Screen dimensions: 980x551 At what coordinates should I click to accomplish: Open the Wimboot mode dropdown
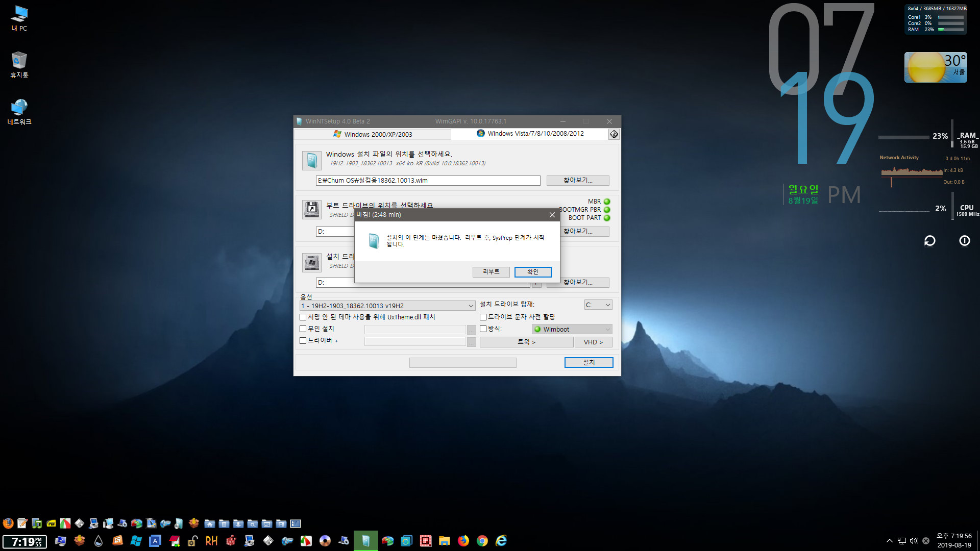click(572, 330)
